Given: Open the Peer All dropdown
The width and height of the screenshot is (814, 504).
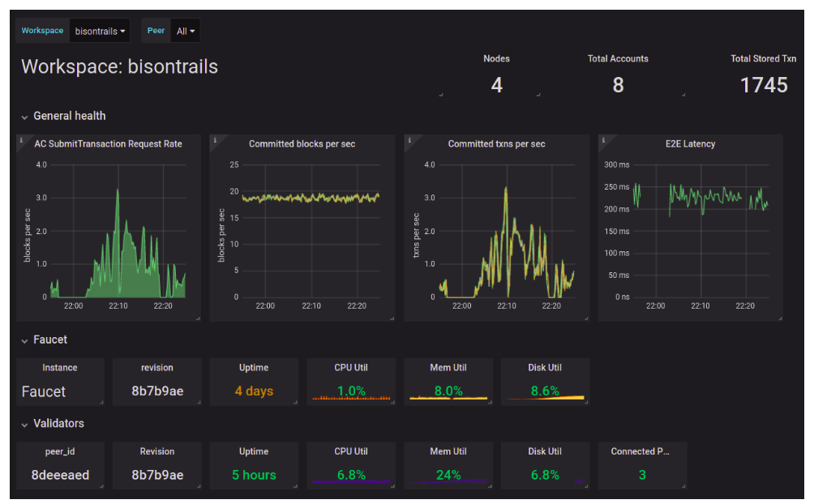Looking at the screenshot, I should (x=186, y=31).
